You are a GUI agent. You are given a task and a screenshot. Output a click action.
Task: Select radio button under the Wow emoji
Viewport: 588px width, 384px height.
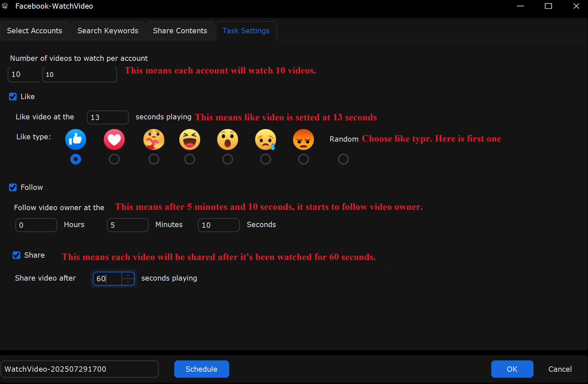[x=227, y=159]
